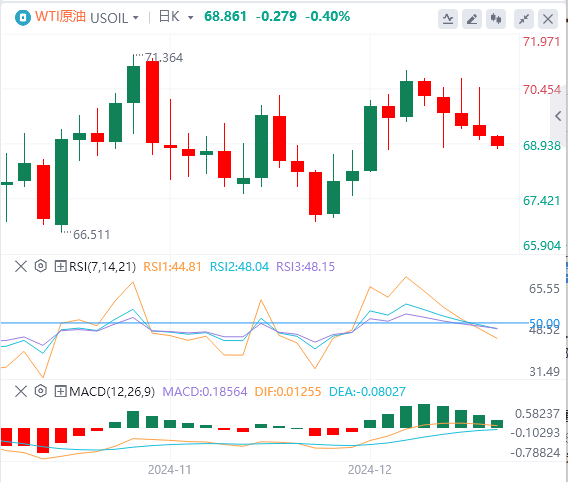Select the WTI原油 symbol name
This screenshot has height=482, width=568.
click(x=60, y=17)
